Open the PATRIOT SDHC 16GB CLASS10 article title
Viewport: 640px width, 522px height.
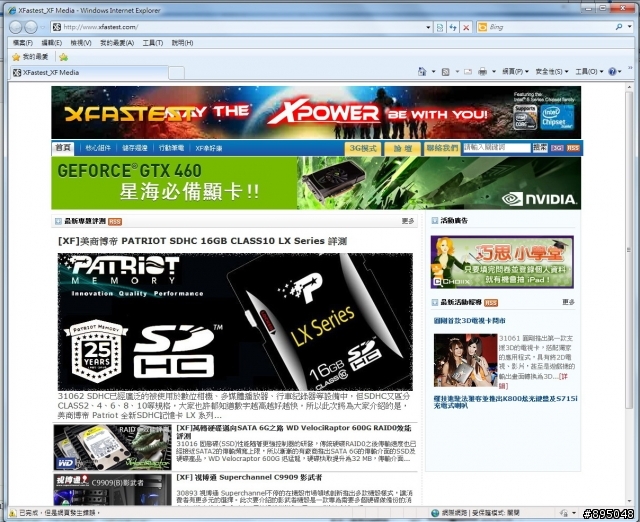(x=202, y=241)
